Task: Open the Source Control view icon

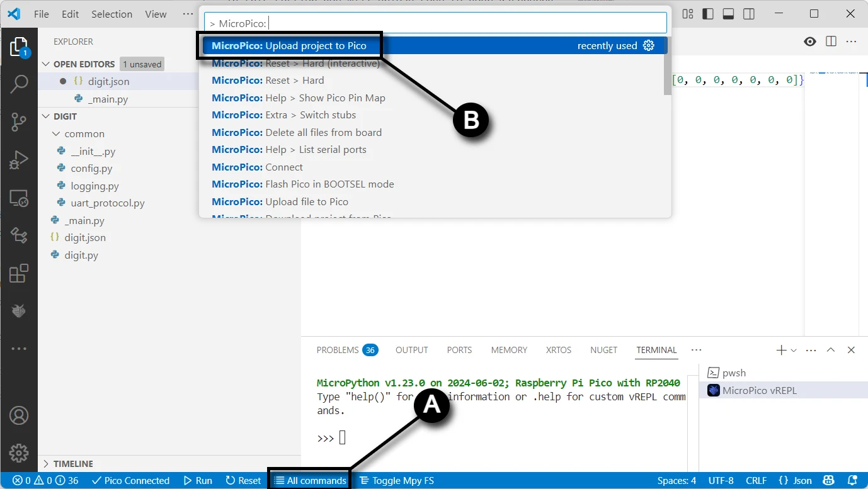Action: tap(19, 122)
